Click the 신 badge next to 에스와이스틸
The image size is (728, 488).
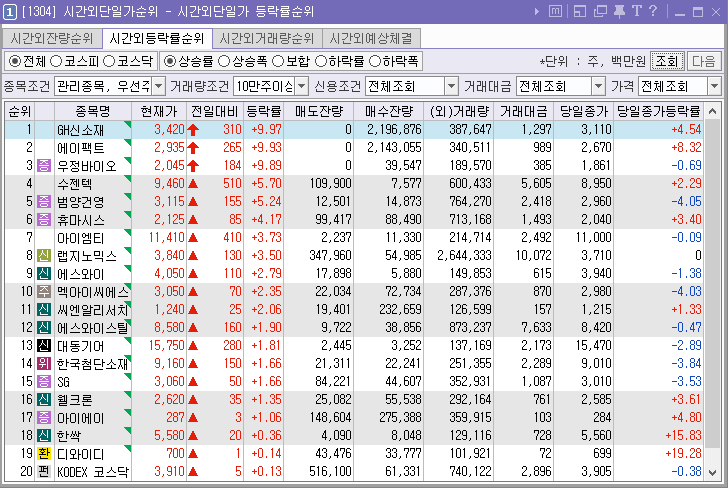44,327
